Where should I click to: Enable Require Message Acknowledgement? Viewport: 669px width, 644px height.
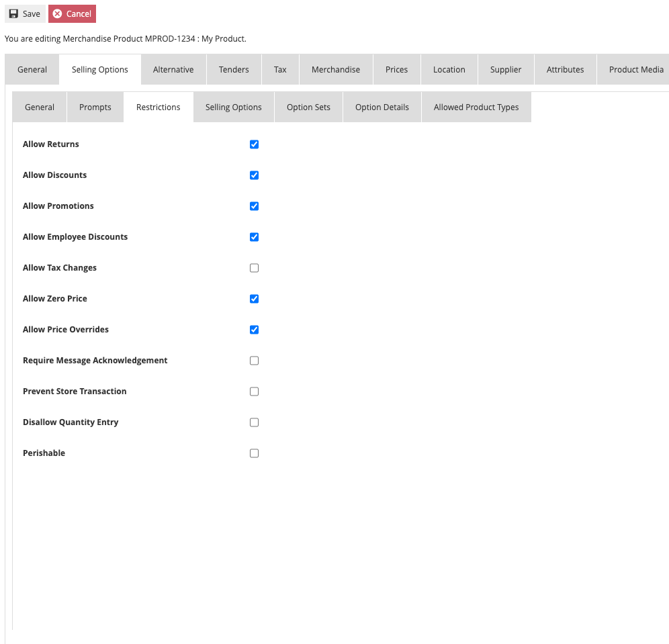(x=254, y=360)
